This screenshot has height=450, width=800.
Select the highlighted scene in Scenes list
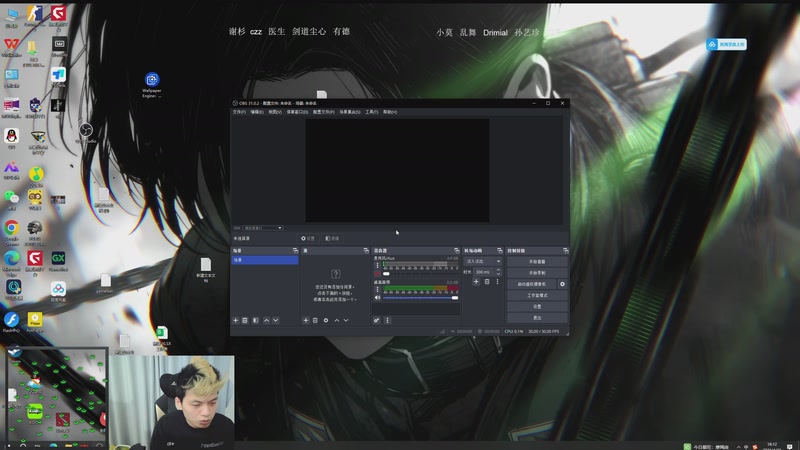[265, 260]
